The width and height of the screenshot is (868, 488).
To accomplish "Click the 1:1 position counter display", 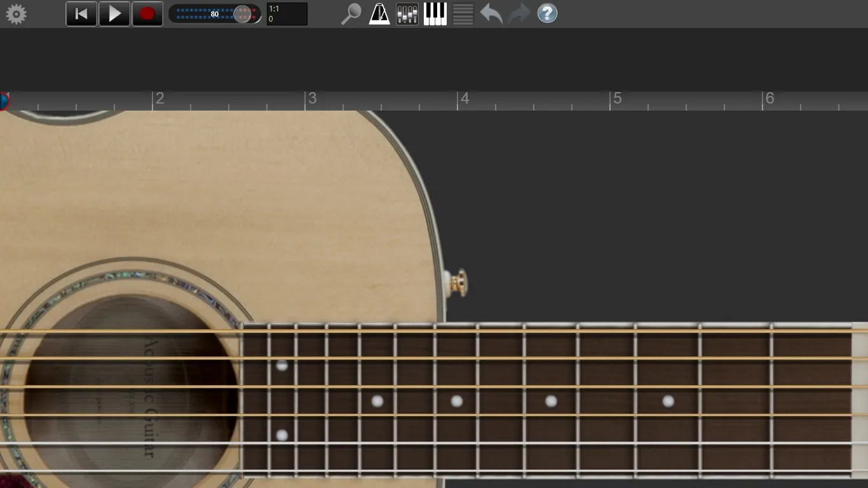I will 287,14.
